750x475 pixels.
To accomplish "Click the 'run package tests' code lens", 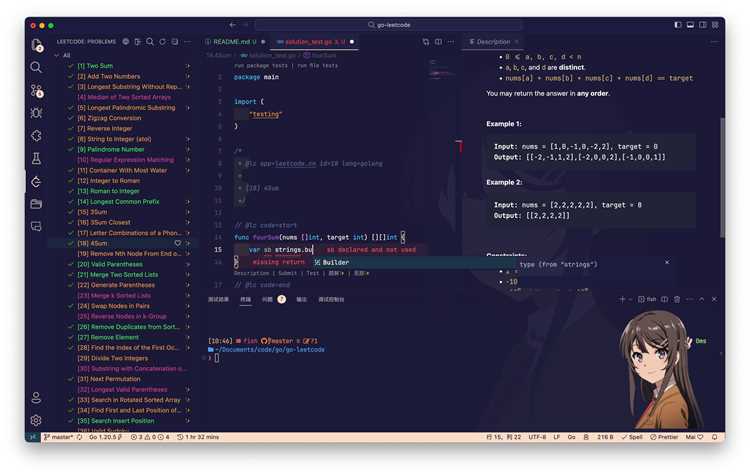I will pyautogui.click(x=261, y=66).
